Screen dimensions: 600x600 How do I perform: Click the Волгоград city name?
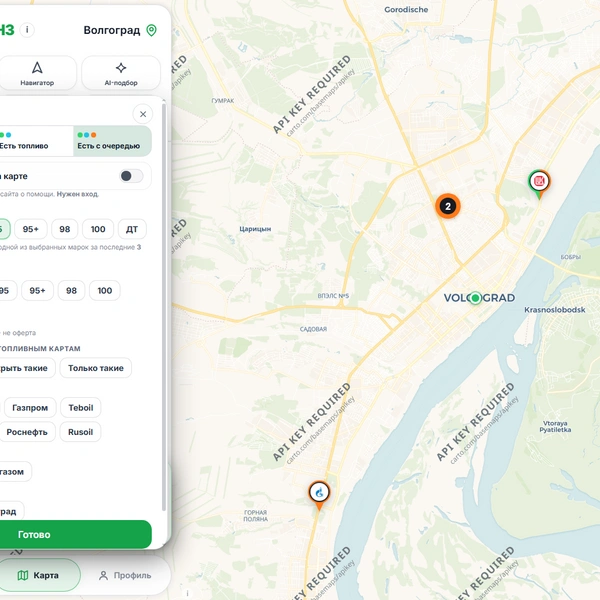pos(112,30)
